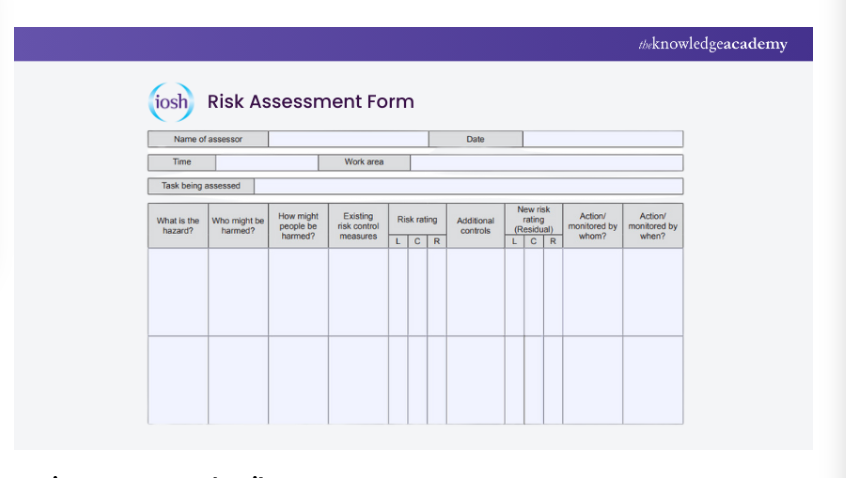Viewport: 850px width, 478px height.
Task: Click the New risk rating (Residual) header
Action: (x=533, y=219)
